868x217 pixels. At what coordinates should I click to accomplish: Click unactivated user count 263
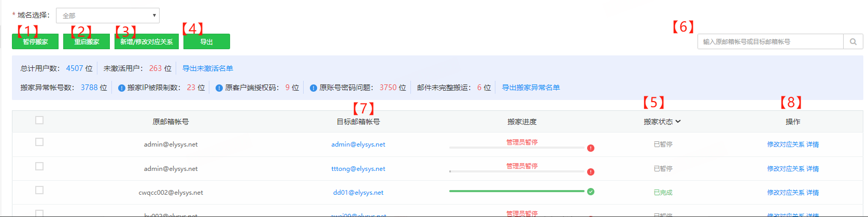(x=155, y=68)
